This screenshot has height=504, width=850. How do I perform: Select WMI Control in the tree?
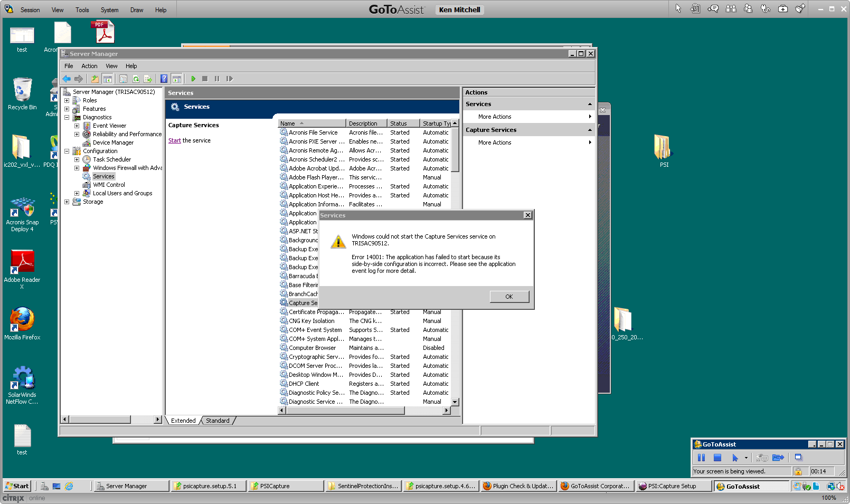coord(109,185)
